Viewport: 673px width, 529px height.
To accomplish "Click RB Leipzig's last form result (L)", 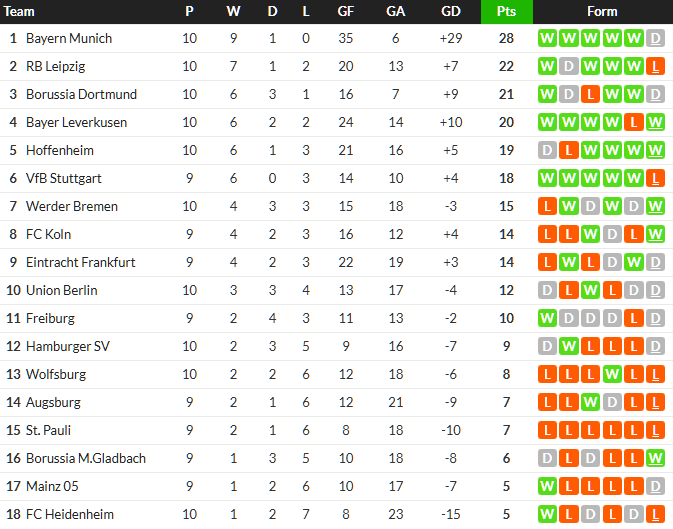I will [656, 66].
